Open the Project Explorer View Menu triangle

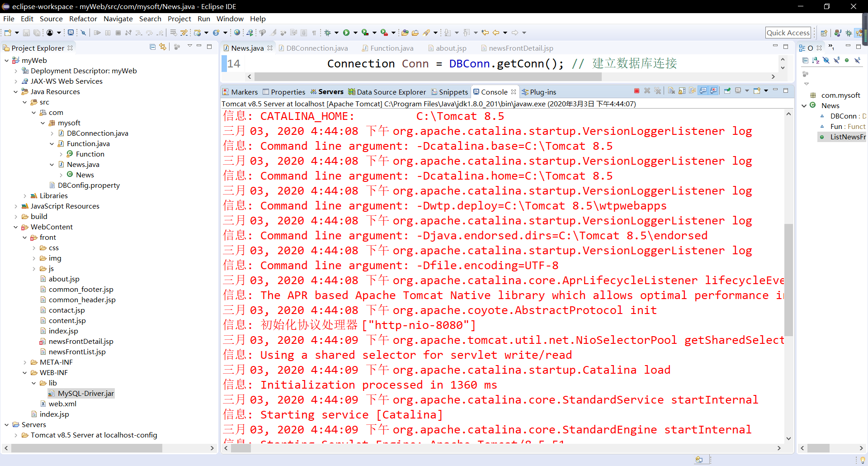point(190,46)
